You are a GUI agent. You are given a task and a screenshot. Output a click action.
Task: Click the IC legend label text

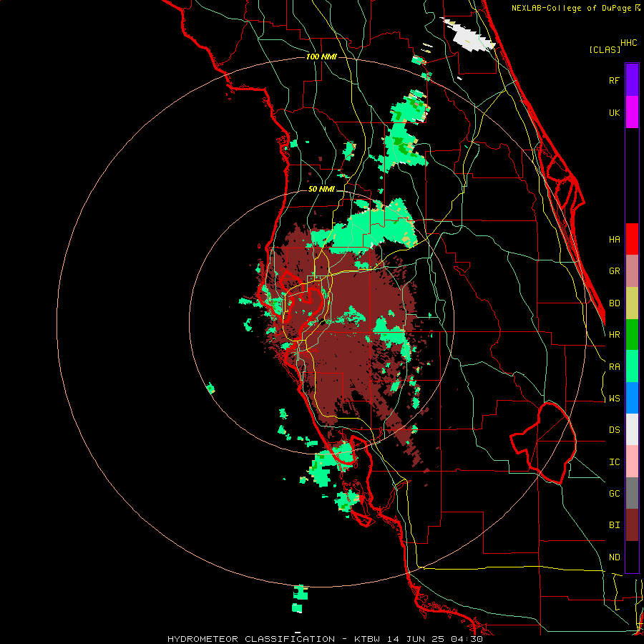(614, 462)
